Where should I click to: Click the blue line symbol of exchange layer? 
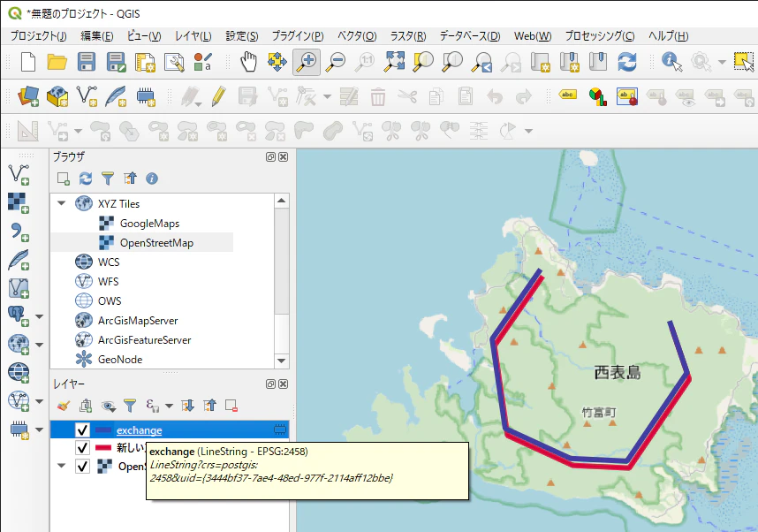(x=103, y=429)
